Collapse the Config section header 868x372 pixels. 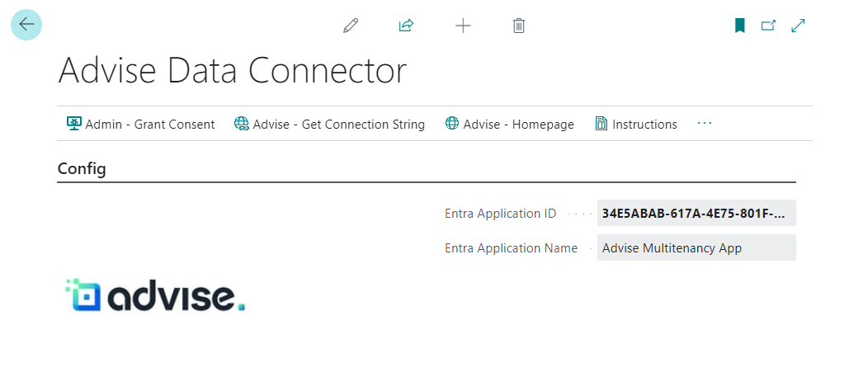[82, 168]
